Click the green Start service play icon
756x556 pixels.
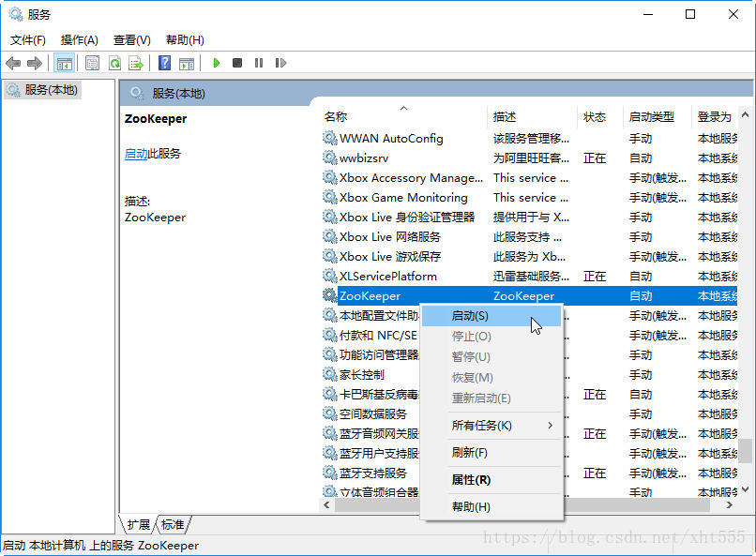217,63
